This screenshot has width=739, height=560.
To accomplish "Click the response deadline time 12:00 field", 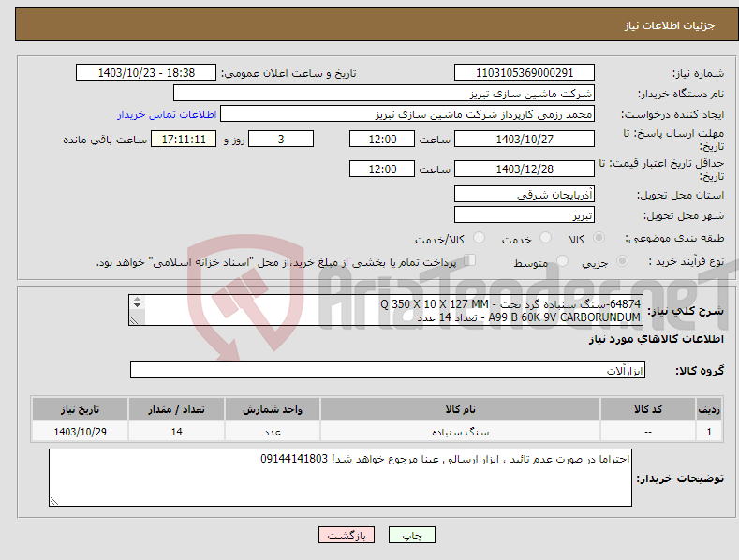I will (x=382, y=139).
